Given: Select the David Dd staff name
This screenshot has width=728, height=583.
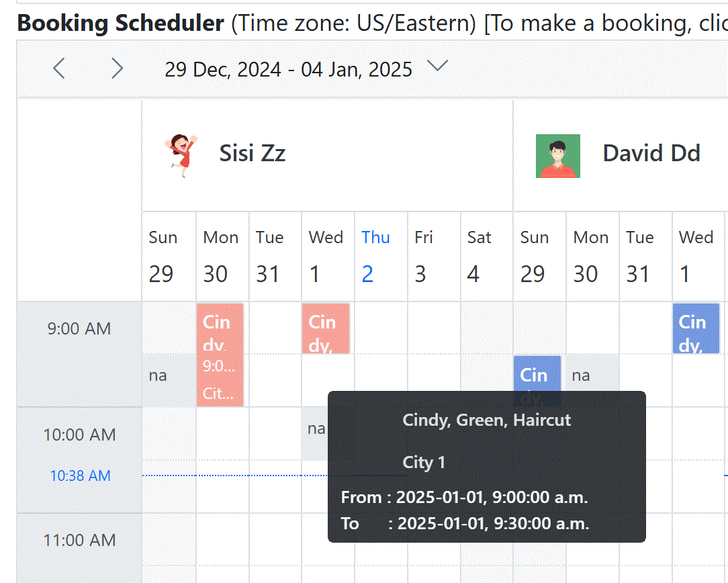Looking at the screenshot, I should 651,154.
